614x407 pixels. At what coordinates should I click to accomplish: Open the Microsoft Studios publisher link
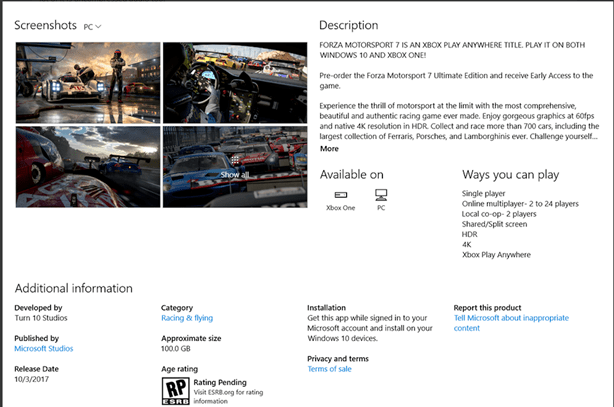coord(44,348)
